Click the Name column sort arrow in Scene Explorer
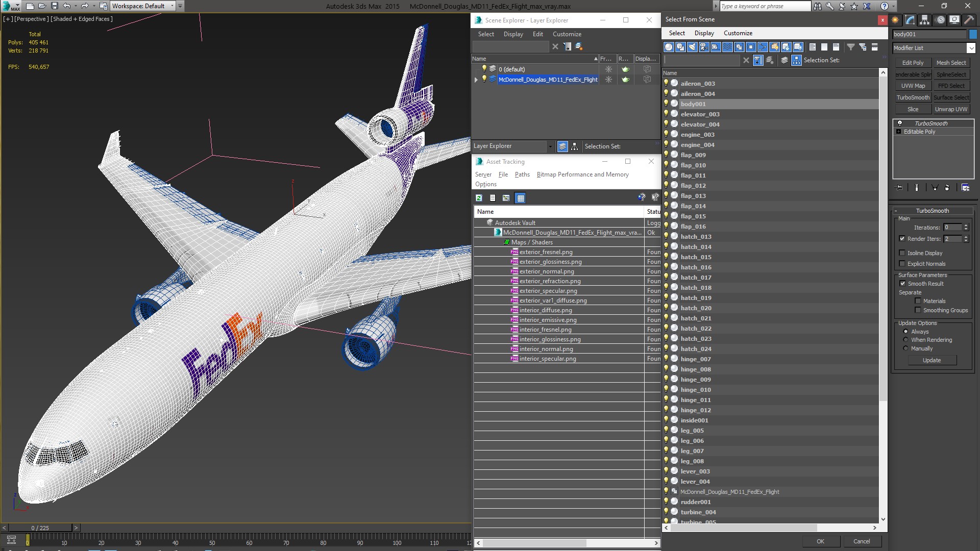 pos(596,59)
